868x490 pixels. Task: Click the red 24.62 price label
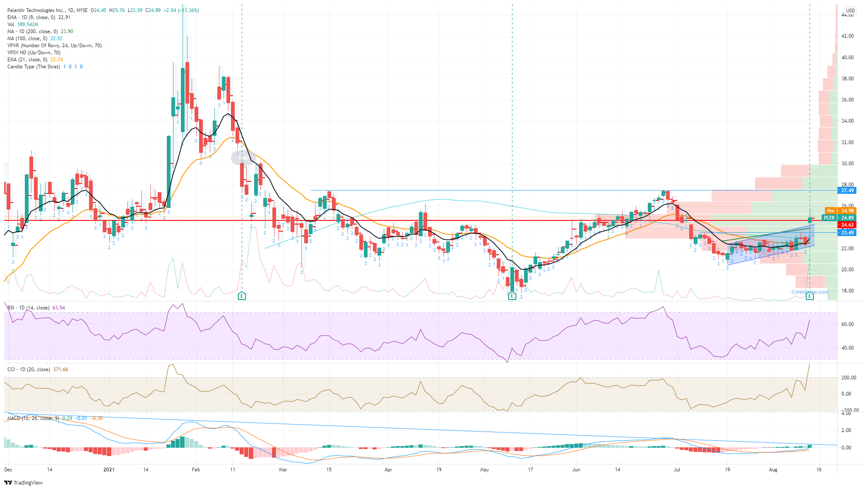pyautogui.click(x=847, y=225)
